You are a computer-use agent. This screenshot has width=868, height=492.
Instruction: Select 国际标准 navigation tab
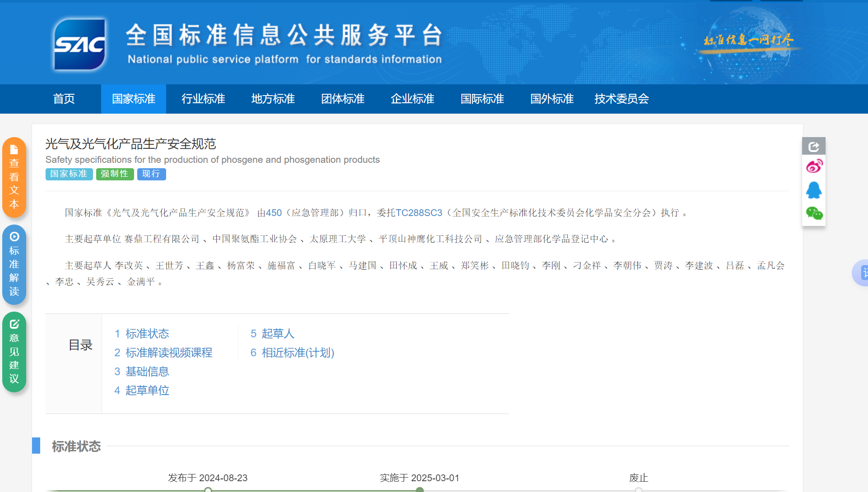(x=482, y=99)
